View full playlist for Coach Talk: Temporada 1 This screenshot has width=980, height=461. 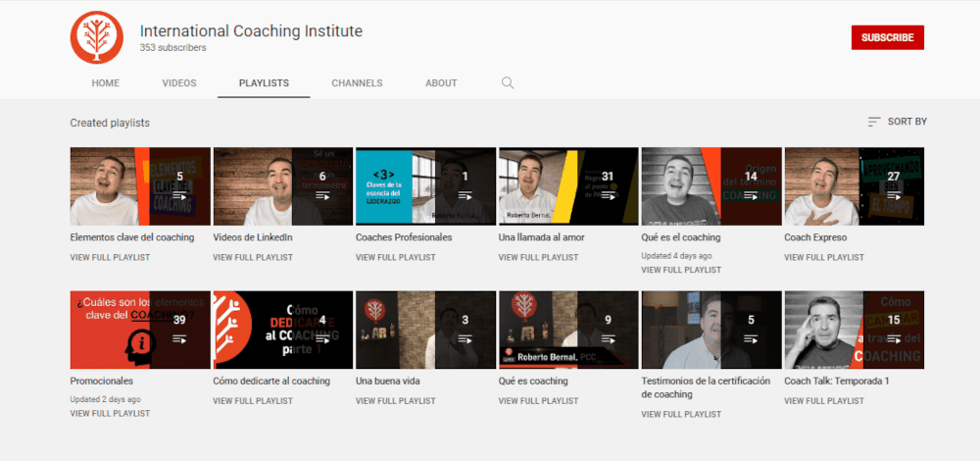824,400
